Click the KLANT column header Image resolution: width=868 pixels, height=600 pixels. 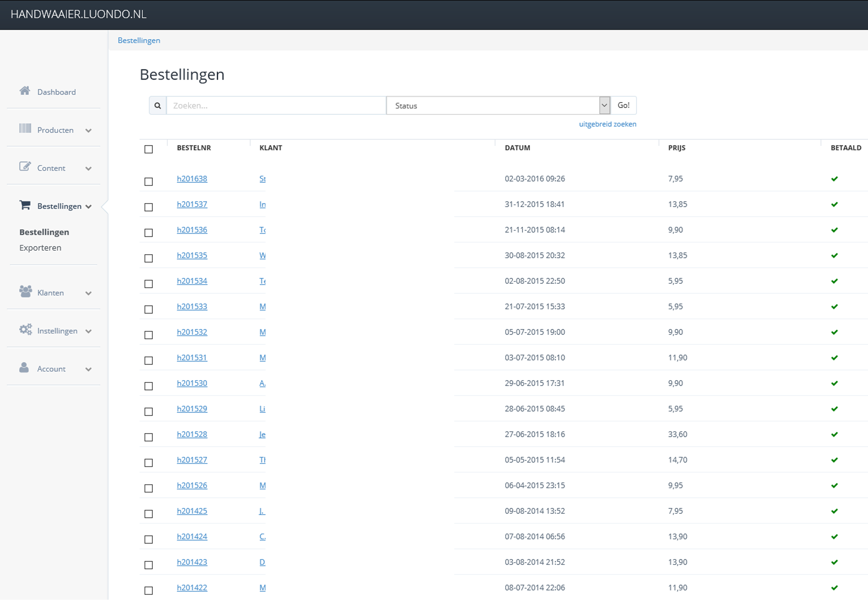(271, 148)
